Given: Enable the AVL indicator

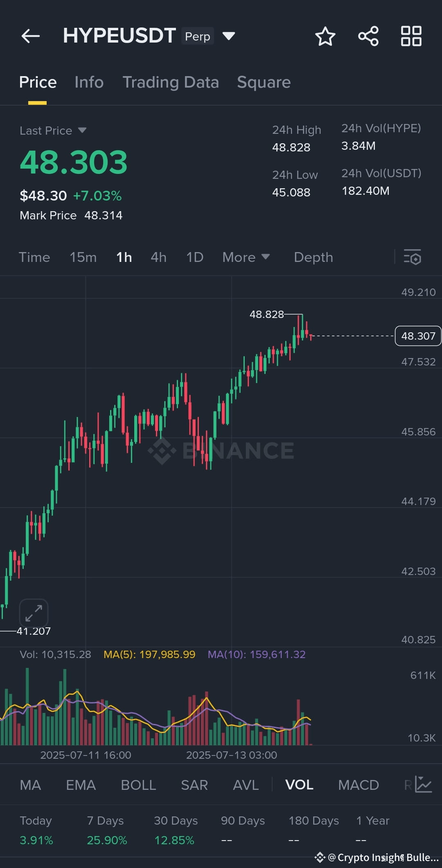Looking at the screenshot, I should pyautogui.click(x=246, y=785).
